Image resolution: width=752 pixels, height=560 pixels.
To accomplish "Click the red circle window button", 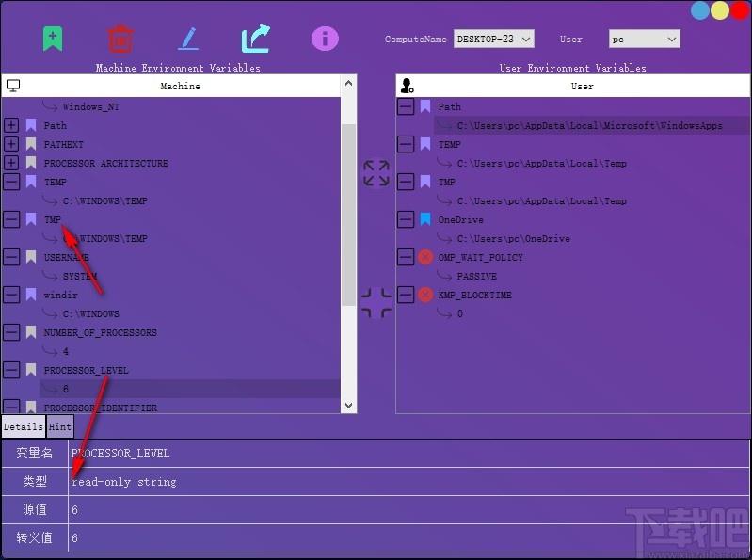I will 740,10.
